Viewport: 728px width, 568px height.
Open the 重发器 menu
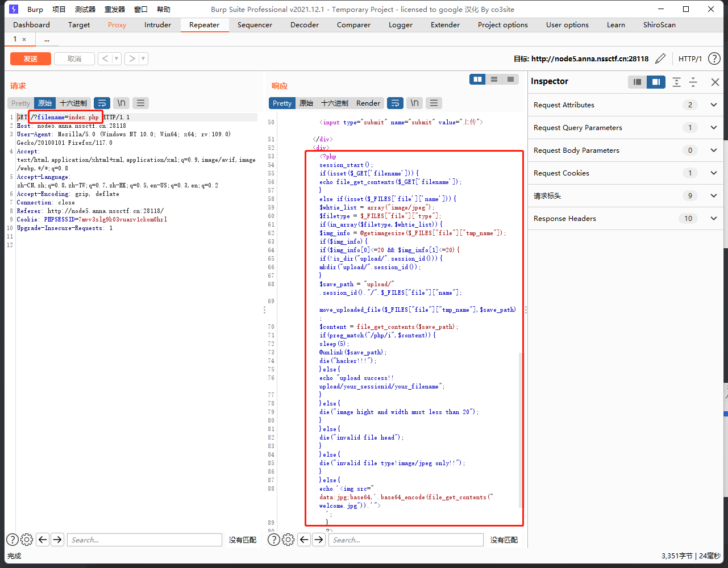pyautogui.click(x=115, y=9)
